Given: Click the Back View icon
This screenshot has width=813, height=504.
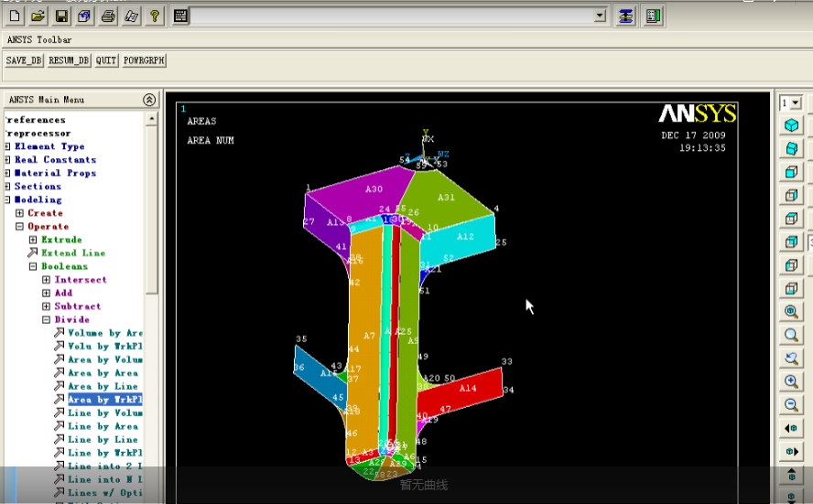Looking at the screenshot, I should pyautogui.click(x=791, y=241).
